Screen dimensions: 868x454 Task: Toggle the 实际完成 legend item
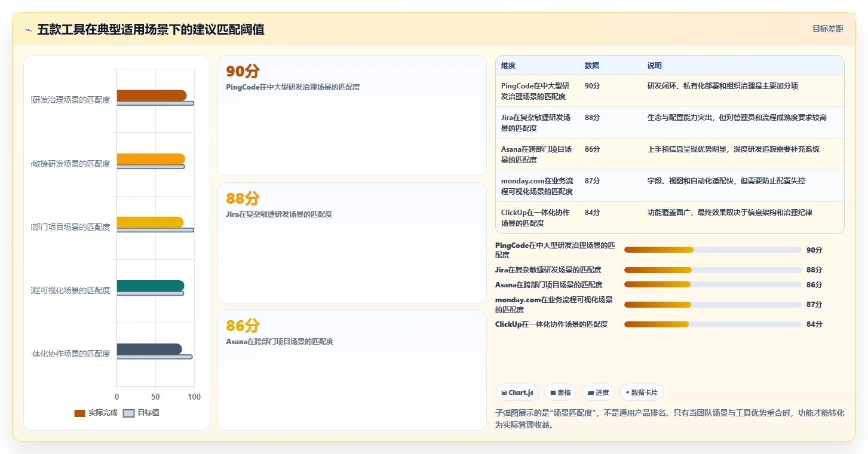point(96,413)
